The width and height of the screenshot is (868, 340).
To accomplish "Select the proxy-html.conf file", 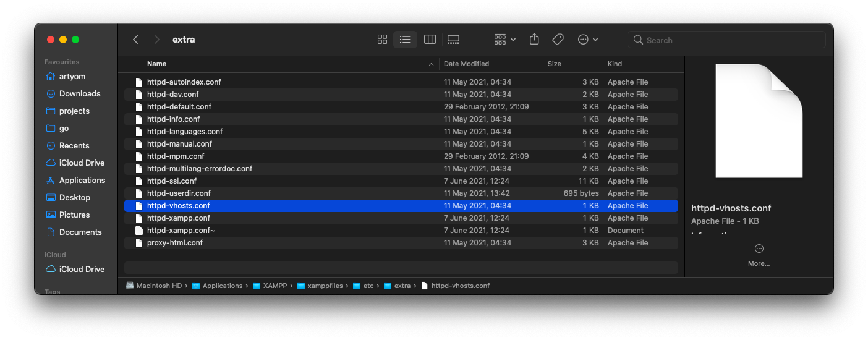I will [x=175, y=243].
